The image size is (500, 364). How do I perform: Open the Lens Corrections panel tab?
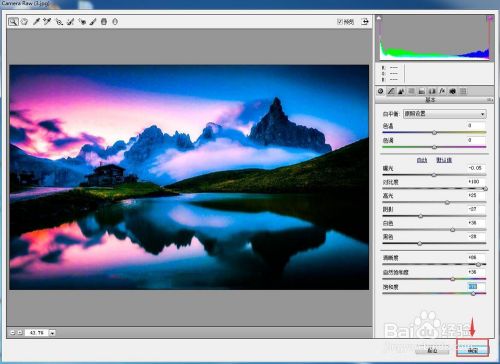[x=432, y=91]
